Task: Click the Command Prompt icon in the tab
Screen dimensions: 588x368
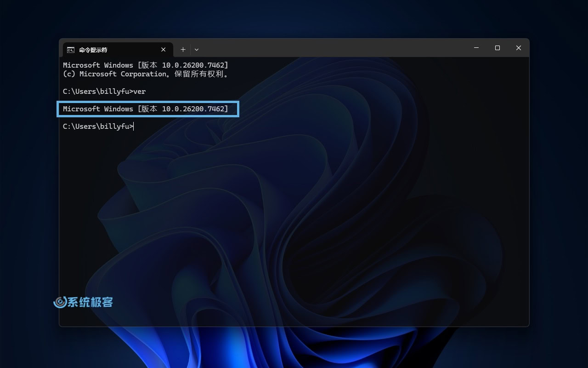Action: pos(71,50)
